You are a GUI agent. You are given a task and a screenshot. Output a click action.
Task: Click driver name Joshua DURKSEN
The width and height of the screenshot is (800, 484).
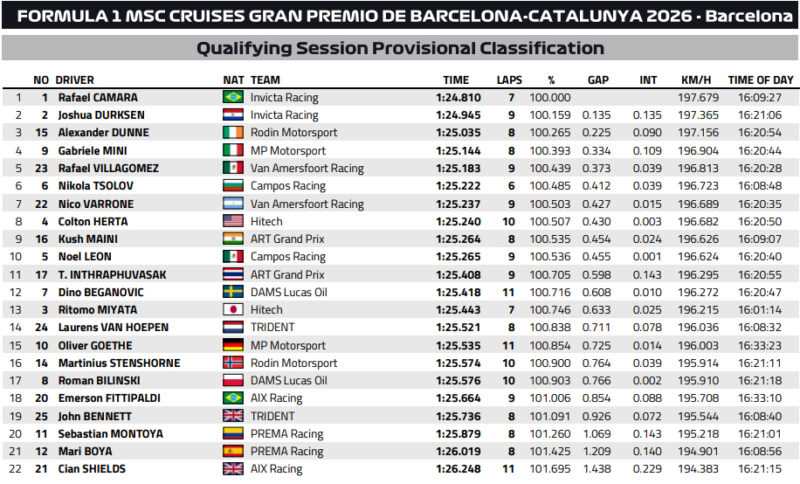pos(101,115)
